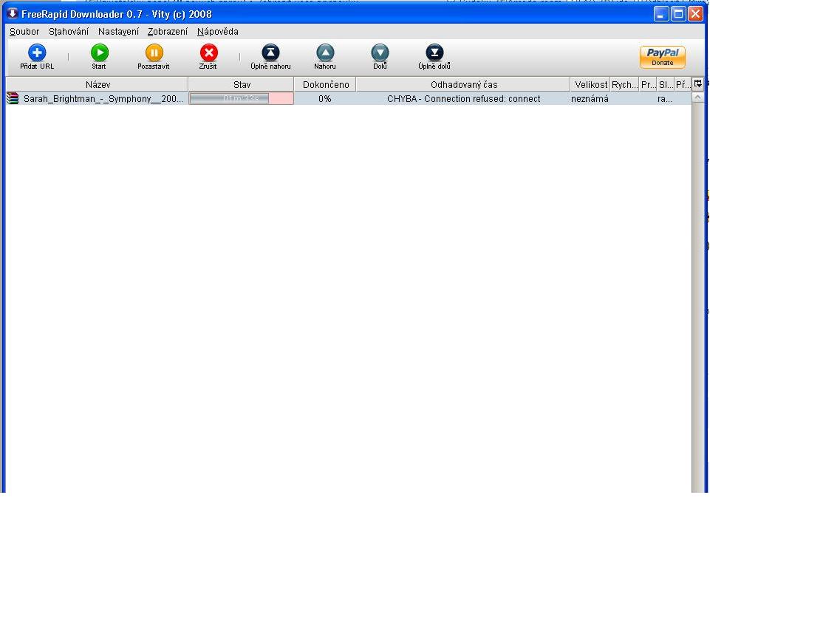Click the Pr... column header
Screen dimensions: 840x642
point(648,84)
